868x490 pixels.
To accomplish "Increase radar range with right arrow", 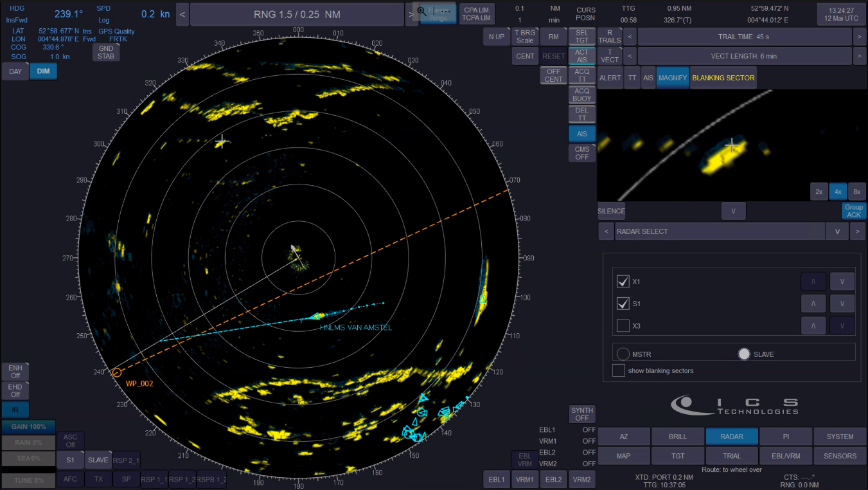I will tap(412, 14).
